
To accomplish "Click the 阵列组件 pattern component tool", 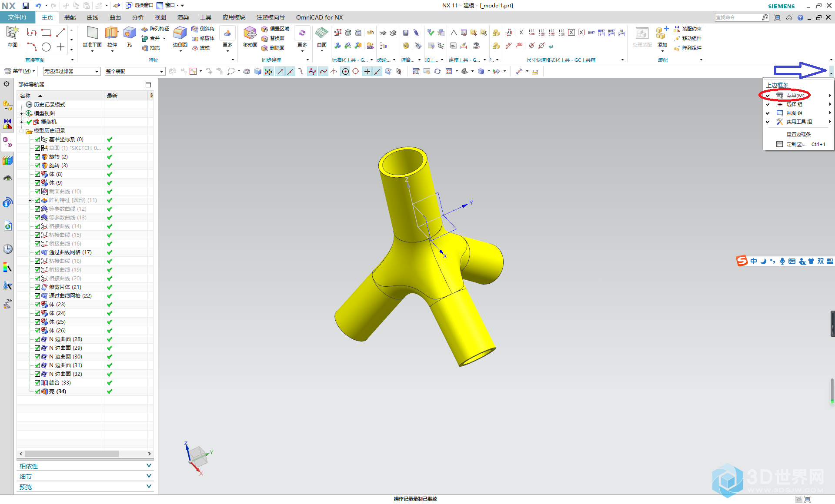I will 688,48.
